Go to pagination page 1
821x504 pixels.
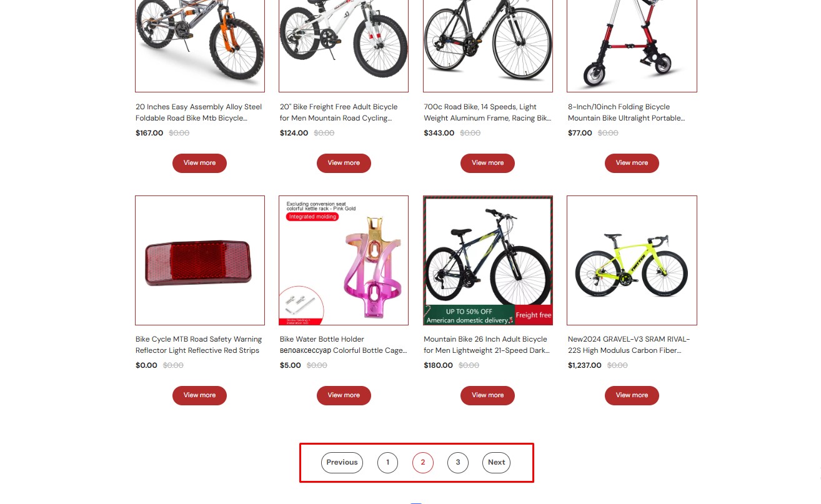pos(387,463)
